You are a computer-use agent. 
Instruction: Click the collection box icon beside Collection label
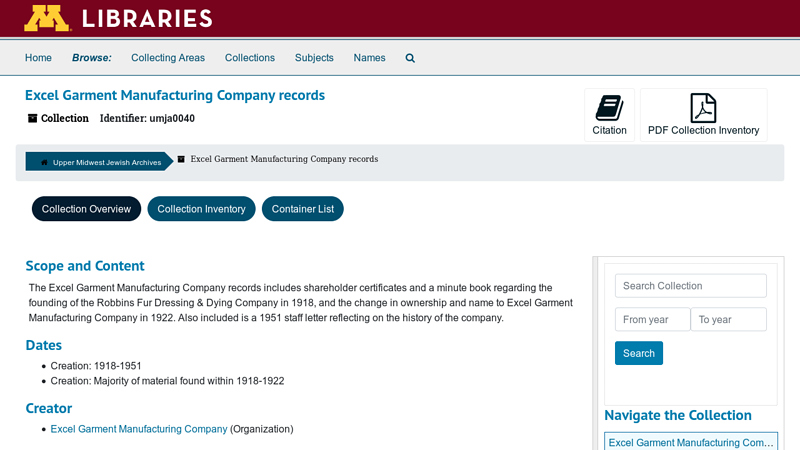(32, 118)
